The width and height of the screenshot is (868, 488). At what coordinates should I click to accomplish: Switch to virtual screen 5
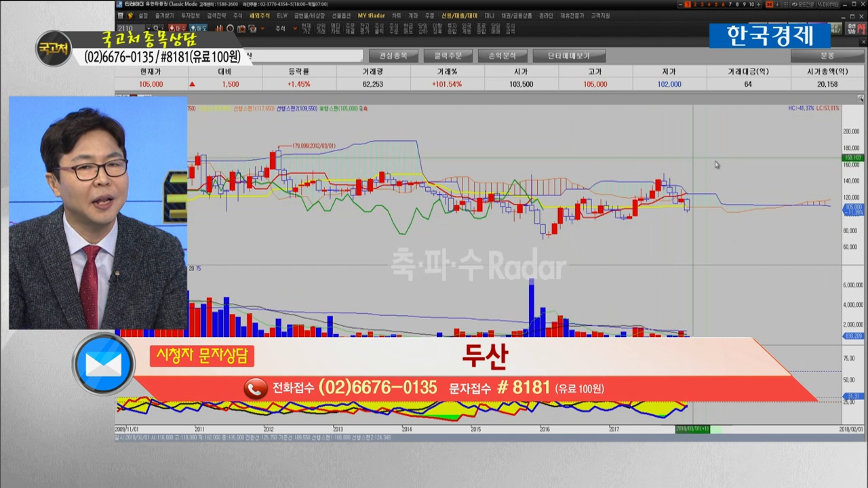tap(716, 4)
